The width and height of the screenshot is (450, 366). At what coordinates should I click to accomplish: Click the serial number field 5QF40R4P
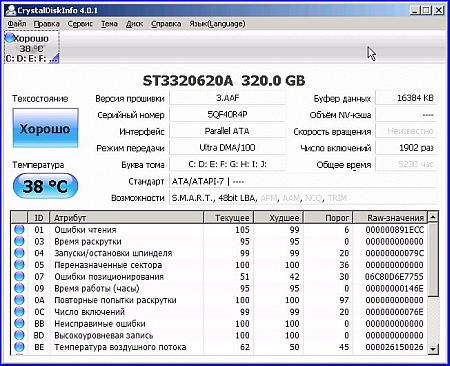227,115
